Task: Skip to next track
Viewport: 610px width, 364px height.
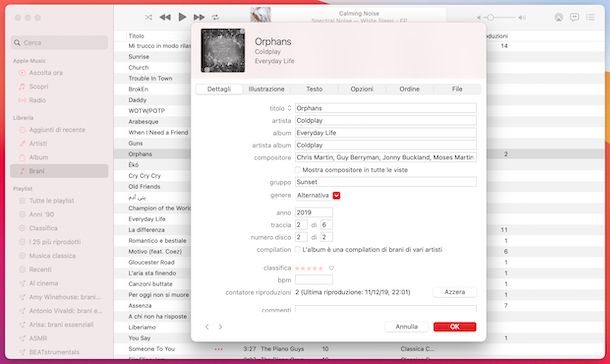Action: [x=199, y=17]
